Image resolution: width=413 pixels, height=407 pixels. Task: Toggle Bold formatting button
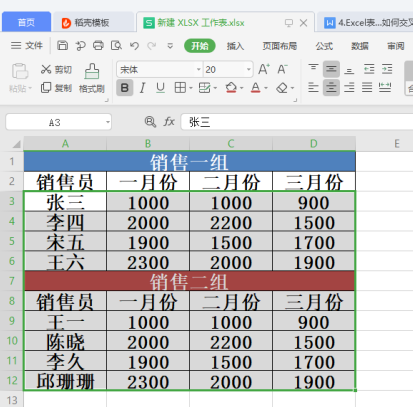[125, 88]
